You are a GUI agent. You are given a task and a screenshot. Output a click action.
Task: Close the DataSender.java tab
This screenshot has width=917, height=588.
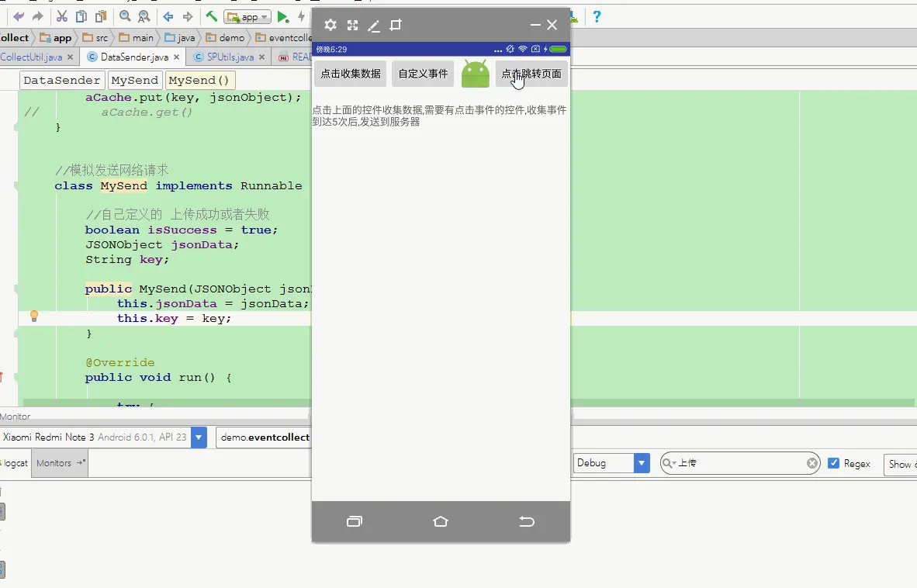pos(176,57)
